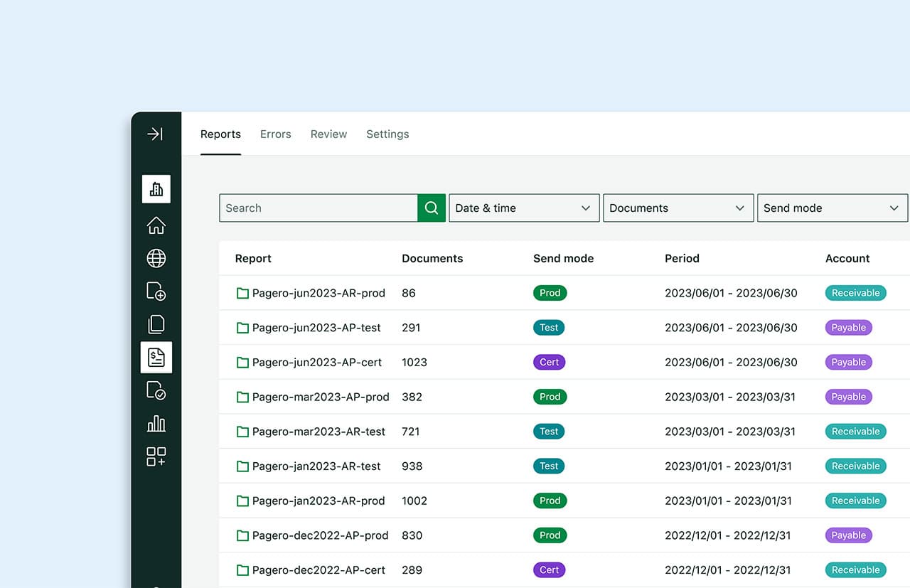Click the Documents column header
The image size is (910, 588).
[x=432, y=258]
